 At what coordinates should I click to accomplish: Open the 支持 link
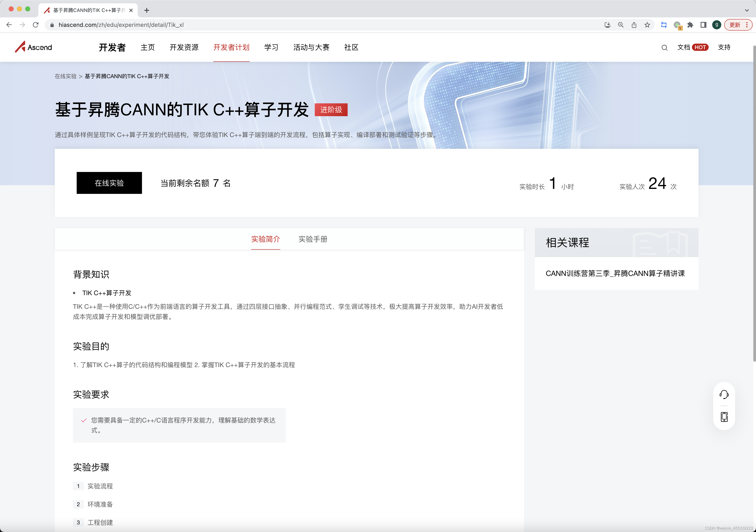coord(724,47)
